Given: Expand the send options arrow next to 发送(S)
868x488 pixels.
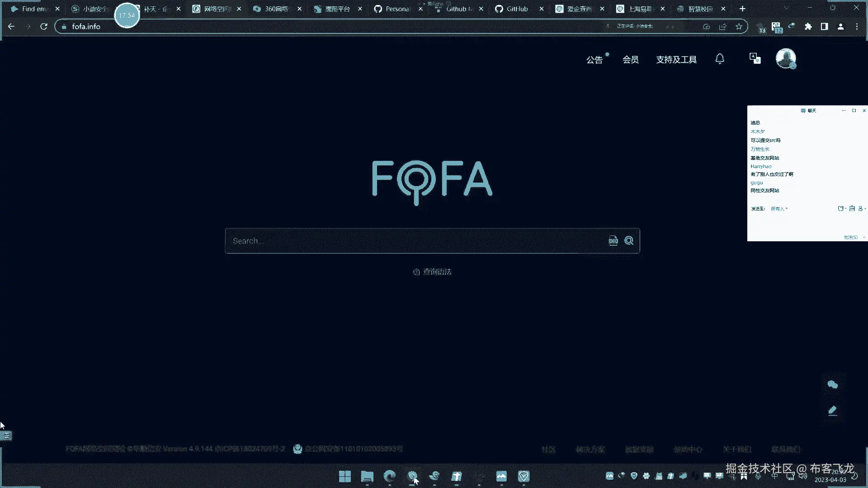Looking at the screenshot, I should click(864, 237).
